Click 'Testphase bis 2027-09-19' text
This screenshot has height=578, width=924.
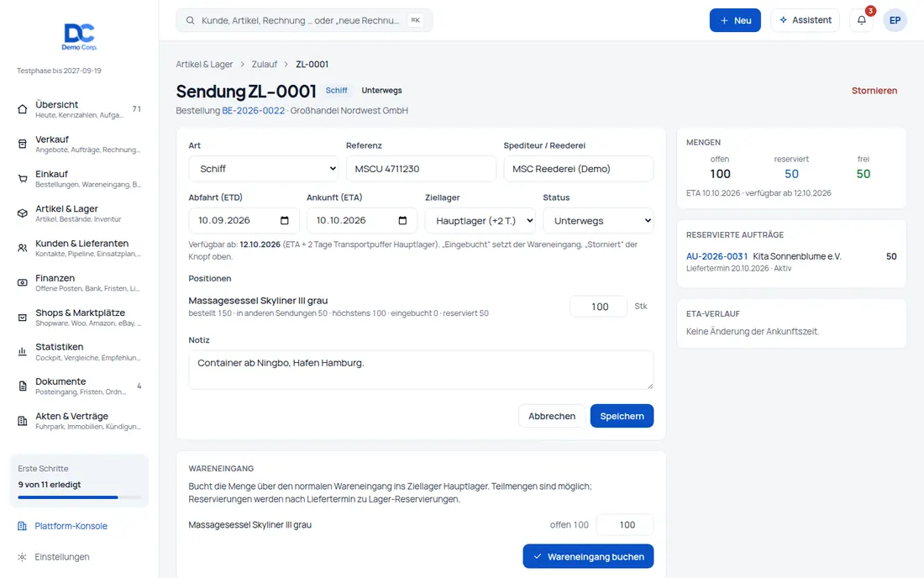59,71
